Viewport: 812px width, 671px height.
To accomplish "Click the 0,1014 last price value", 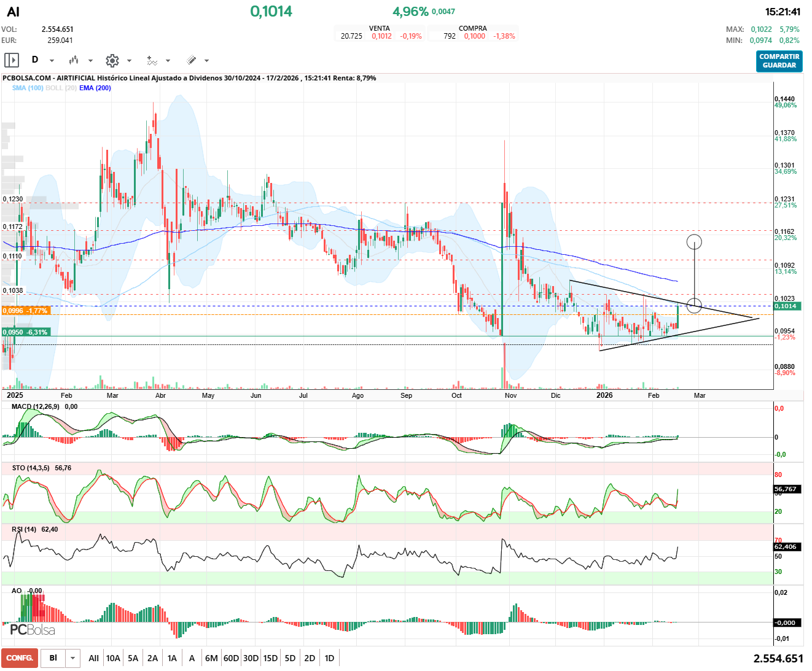I will pos(271,11).
